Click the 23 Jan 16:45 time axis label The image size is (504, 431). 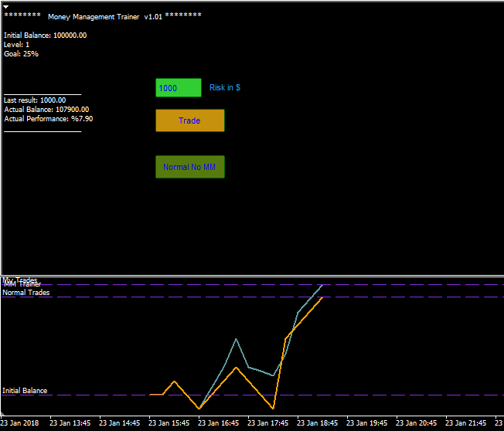pos(218,423)
